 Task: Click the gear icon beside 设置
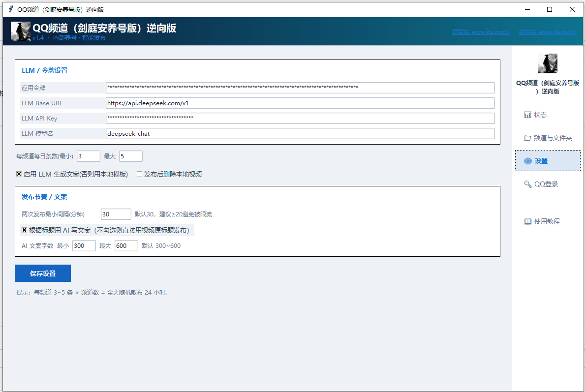click(x=527, y=161)
